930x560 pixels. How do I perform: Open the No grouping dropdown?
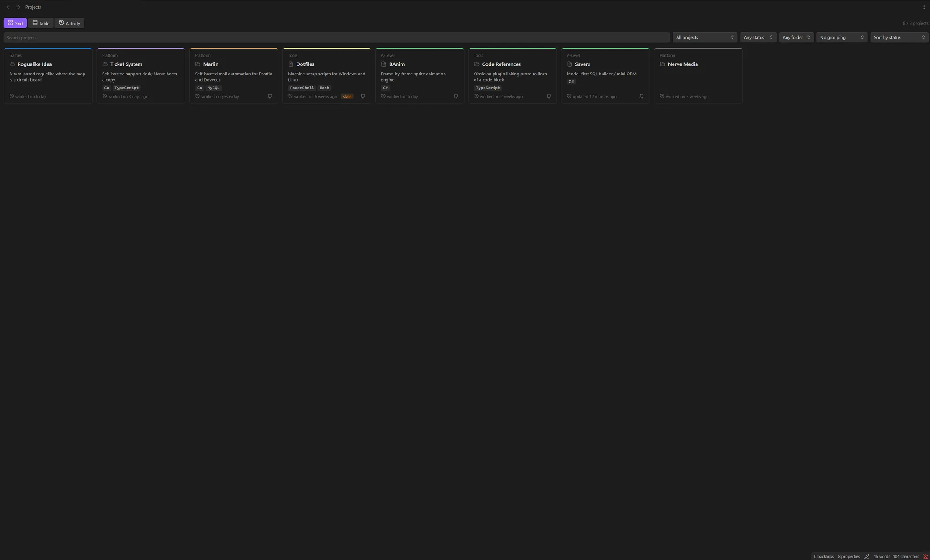842,37
